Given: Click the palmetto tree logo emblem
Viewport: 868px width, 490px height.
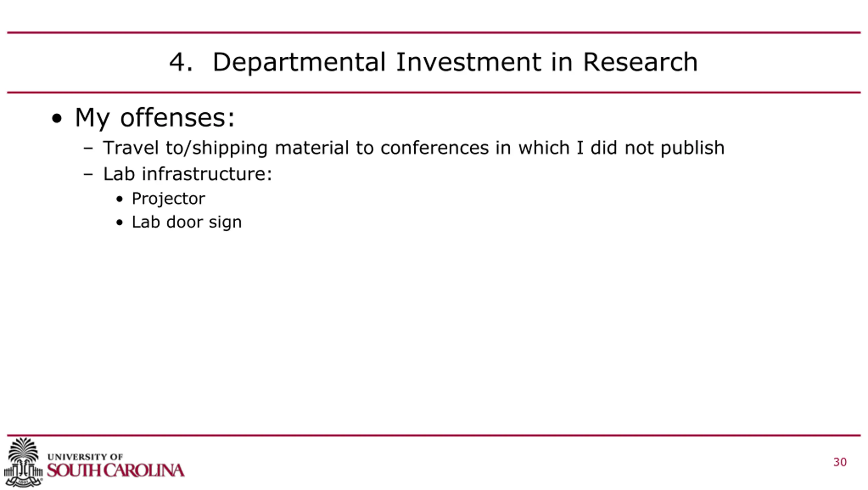Looking at the screenshot, I should pyautogui.click(x=23, y=461).
